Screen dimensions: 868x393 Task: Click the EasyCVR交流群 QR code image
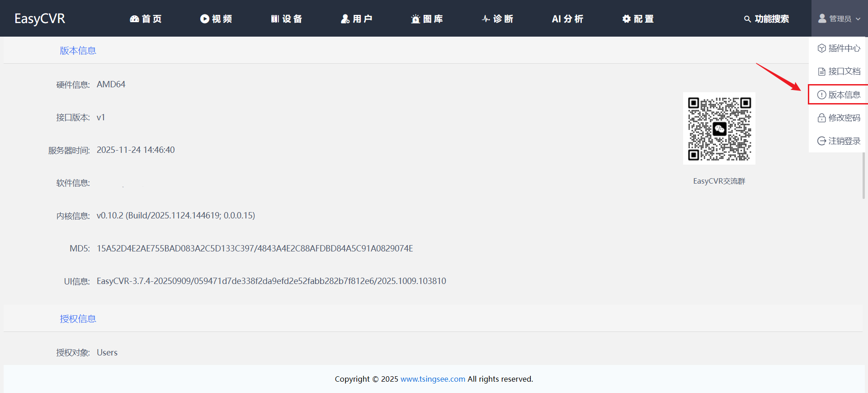coord(719,129)
